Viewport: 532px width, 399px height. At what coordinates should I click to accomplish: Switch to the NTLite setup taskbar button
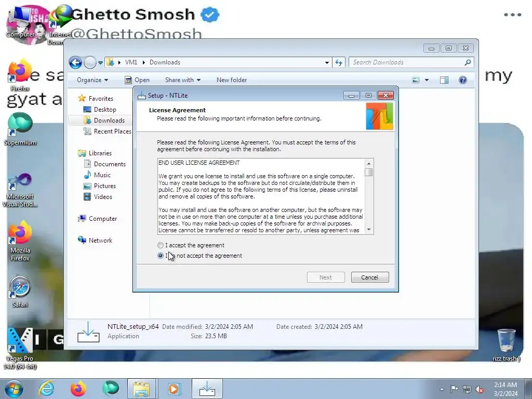207,389
